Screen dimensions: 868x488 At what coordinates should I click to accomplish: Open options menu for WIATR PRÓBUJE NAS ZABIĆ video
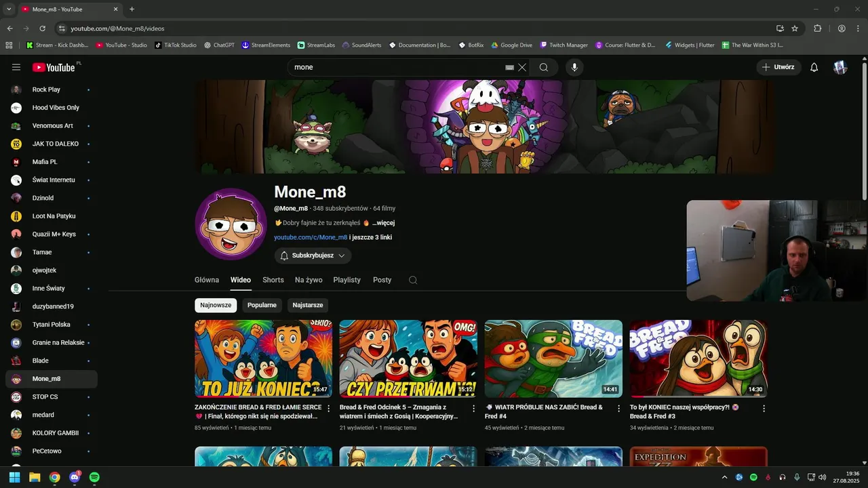click(618, 409)
